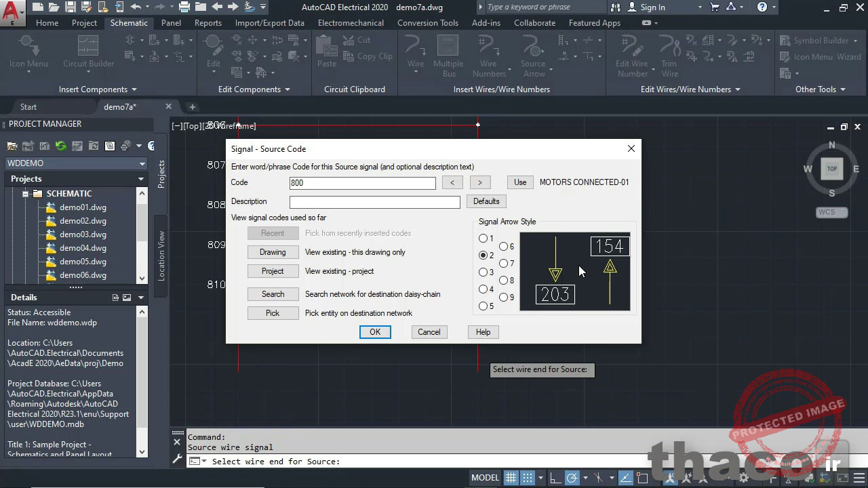This screenshot has width=868, height=488.
Task: Open the Reports ribbon tab
Action: 208,22
